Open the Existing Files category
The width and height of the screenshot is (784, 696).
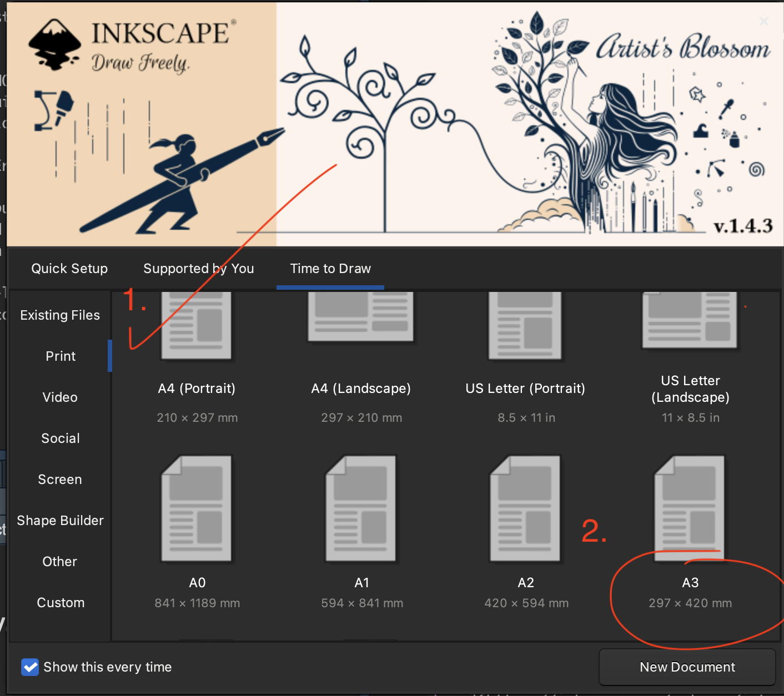[60, 315]
